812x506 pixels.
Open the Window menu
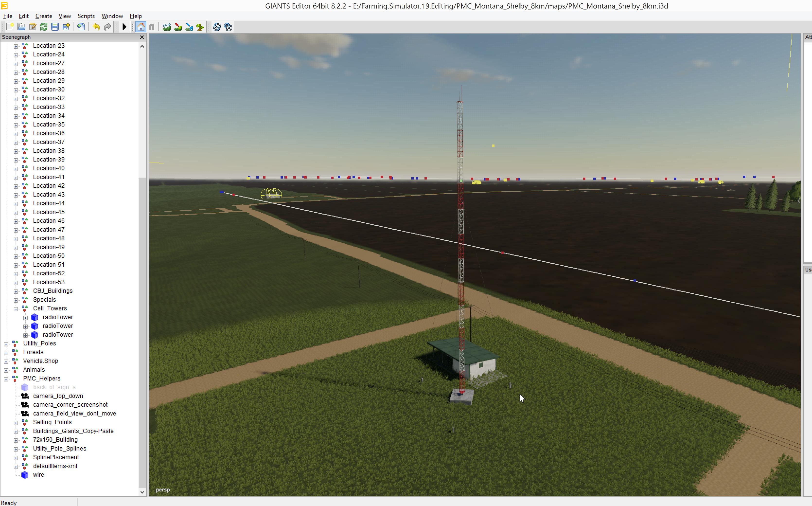[112, 16]
